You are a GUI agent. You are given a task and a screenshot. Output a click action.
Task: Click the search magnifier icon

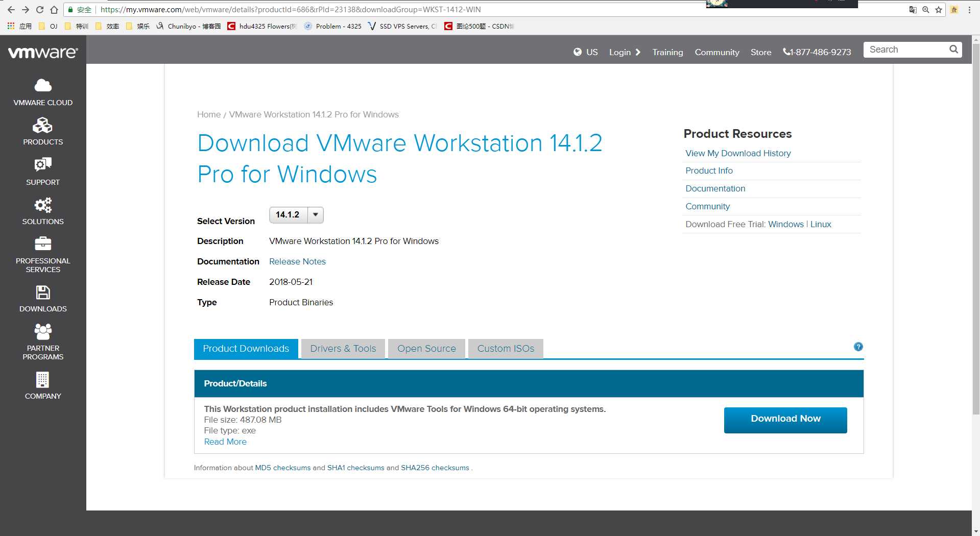953,50
